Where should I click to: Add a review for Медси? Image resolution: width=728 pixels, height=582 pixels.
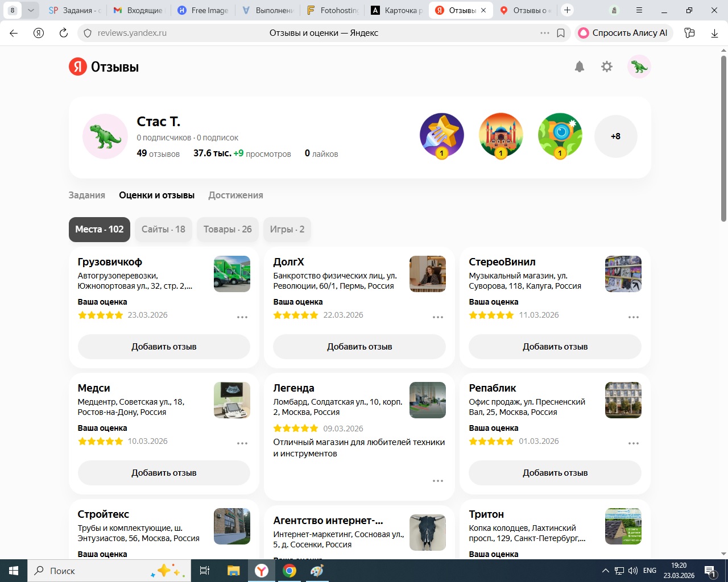[164, 473]
